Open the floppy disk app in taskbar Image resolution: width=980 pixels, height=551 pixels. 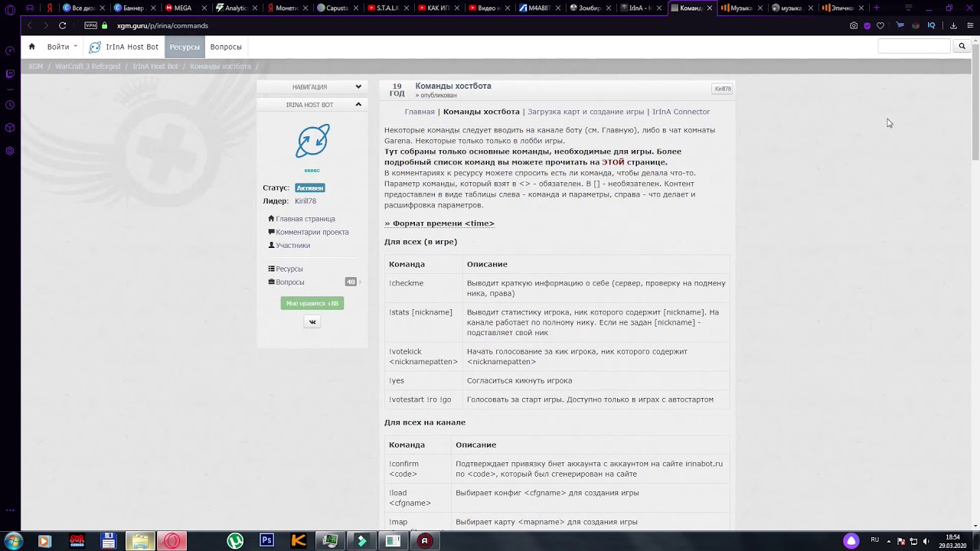[x=109, y=541]
